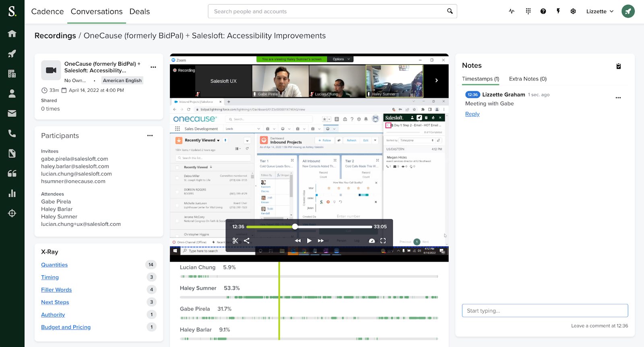Open the recording card three-dot menu

coord(153,67)
